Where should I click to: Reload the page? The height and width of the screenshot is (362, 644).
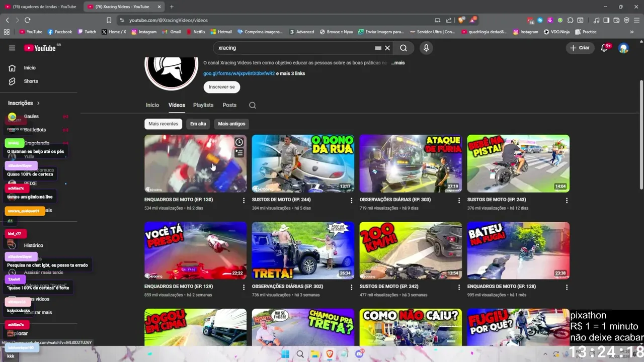[27, 20]
